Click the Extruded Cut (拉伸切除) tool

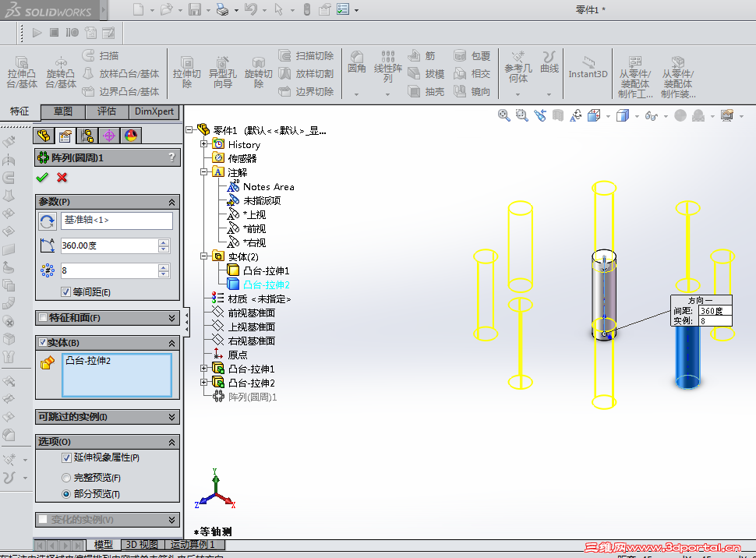[x=186, y=72]
